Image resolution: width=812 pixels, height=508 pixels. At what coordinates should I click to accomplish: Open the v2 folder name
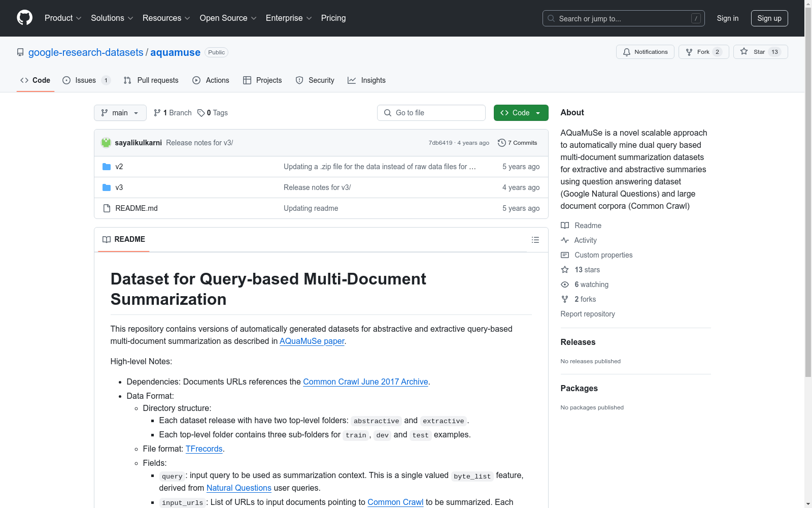click(119, 167)
